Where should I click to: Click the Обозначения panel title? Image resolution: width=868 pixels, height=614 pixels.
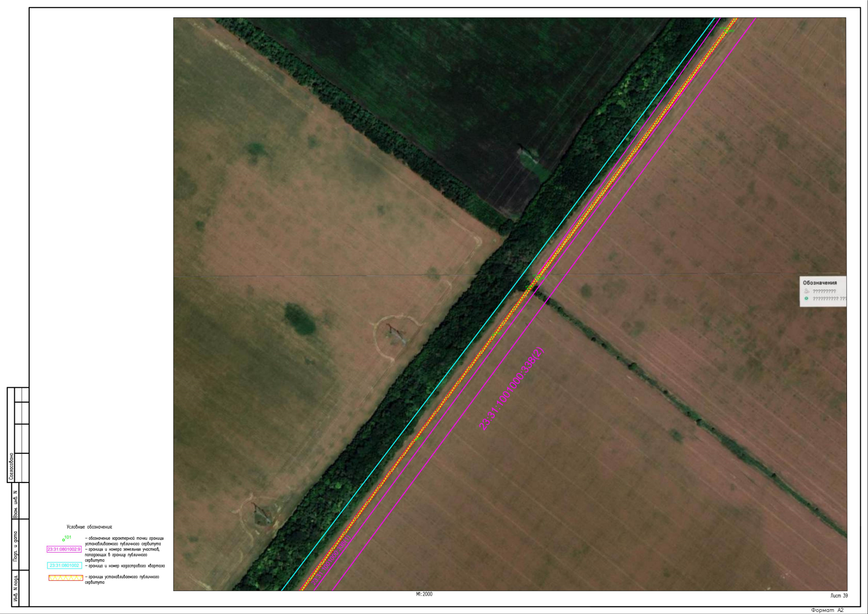(820, 282)
